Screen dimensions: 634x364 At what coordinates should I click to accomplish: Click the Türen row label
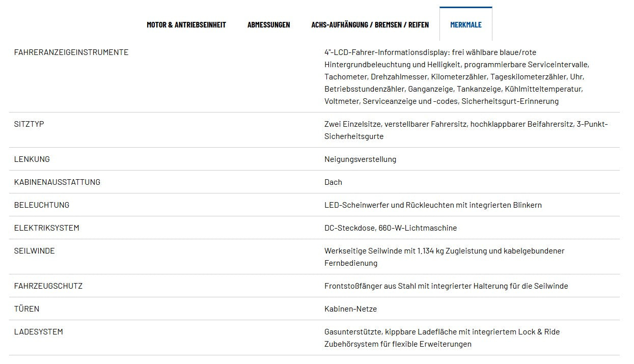click(27, 309)
